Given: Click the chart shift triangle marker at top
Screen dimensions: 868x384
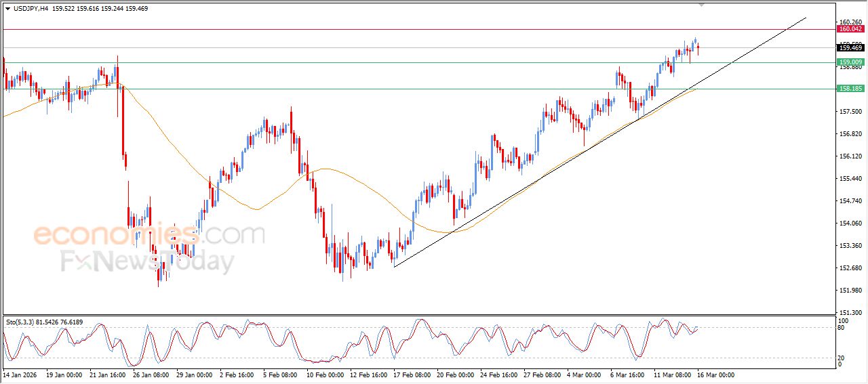Looking at the screenshot, I should 702,5.
